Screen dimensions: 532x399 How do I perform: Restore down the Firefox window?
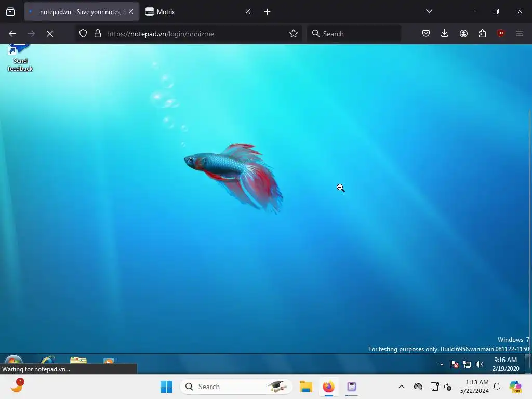tap(496, 11)
